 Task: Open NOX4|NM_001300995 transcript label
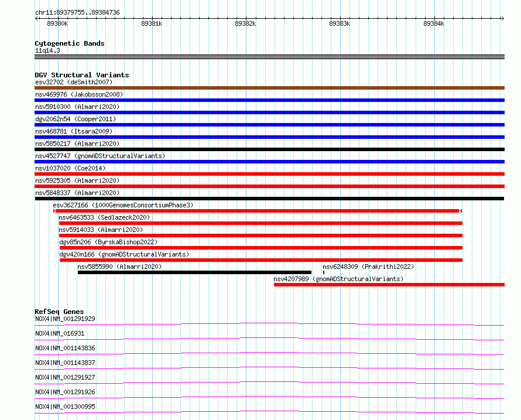pos(65,407)
